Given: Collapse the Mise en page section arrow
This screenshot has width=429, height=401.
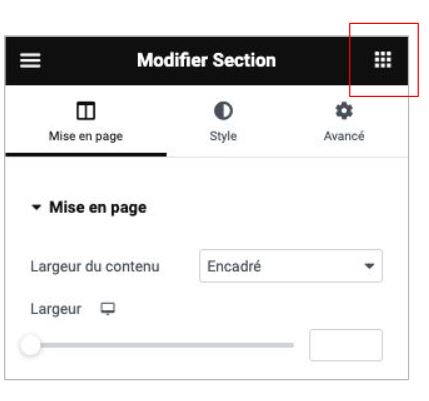Looking at the screenshot, I should (36, 207).
